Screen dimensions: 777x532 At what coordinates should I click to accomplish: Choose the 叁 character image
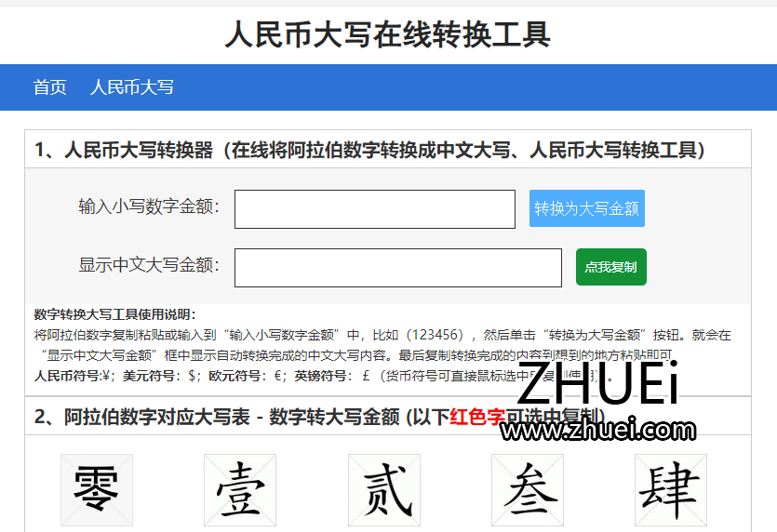pos(528,490)
